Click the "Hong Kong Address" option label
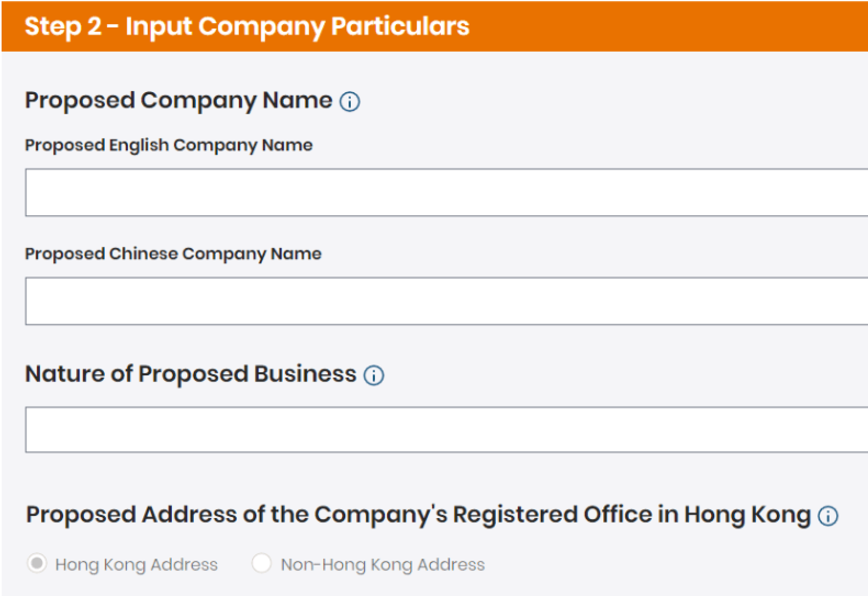This screenshot has width=868, height=596. (x=137, y=565)
